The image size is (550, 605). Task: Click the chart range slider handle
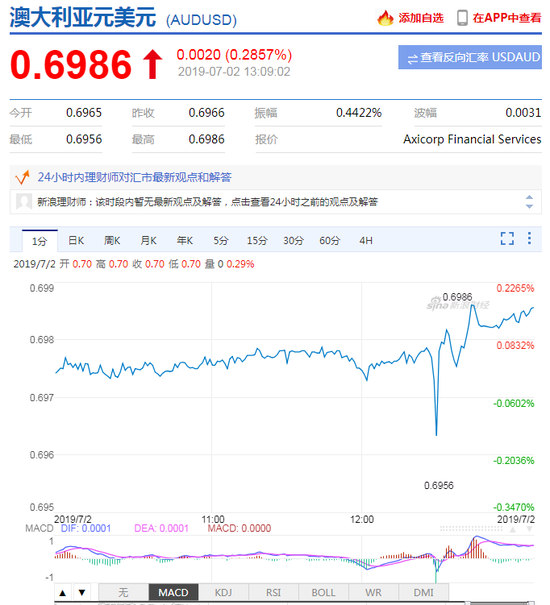pyautogui.click(x=467, y=603)
